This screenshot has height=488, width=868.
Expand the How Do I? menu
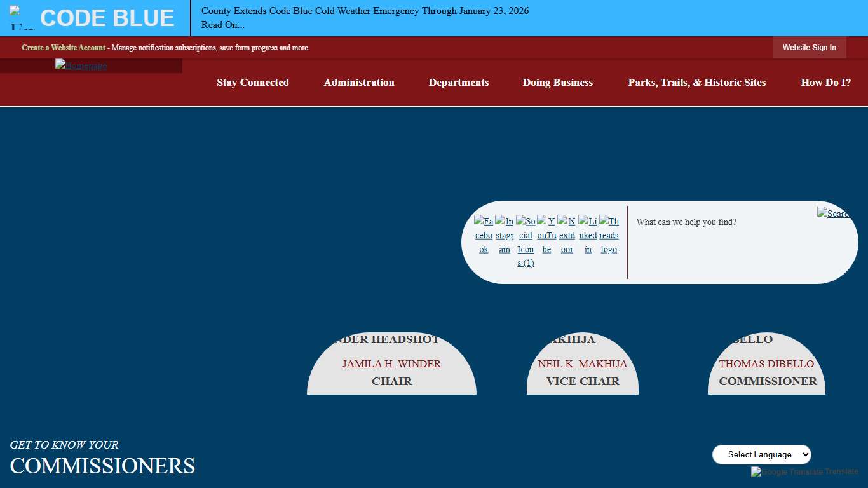[825, 83]
